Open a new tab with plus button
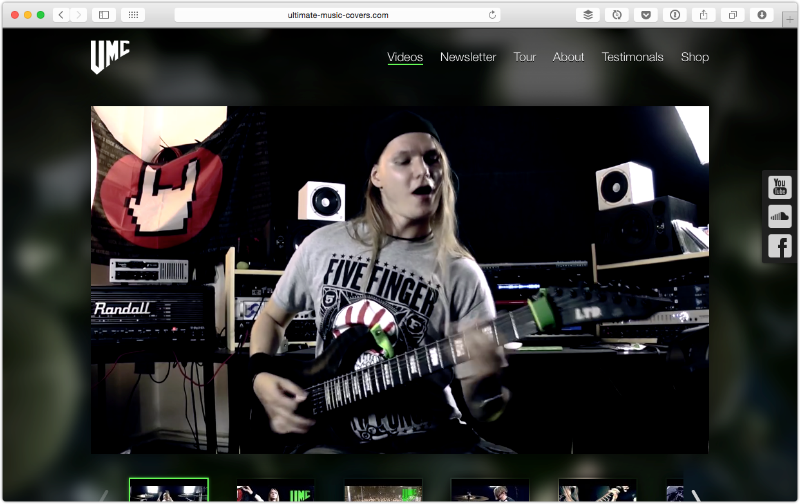The image size is (800, 504). point(790,19)
